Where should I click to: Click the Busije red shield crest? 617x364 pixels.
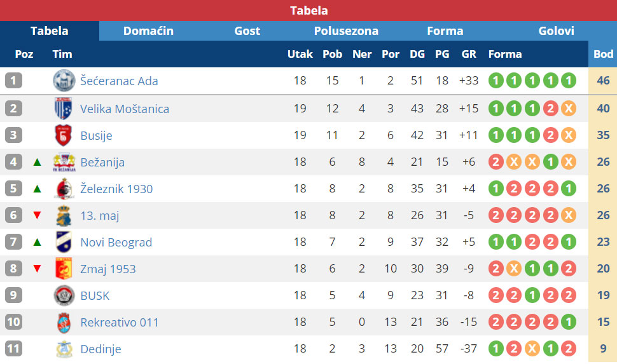pos(64,135)
